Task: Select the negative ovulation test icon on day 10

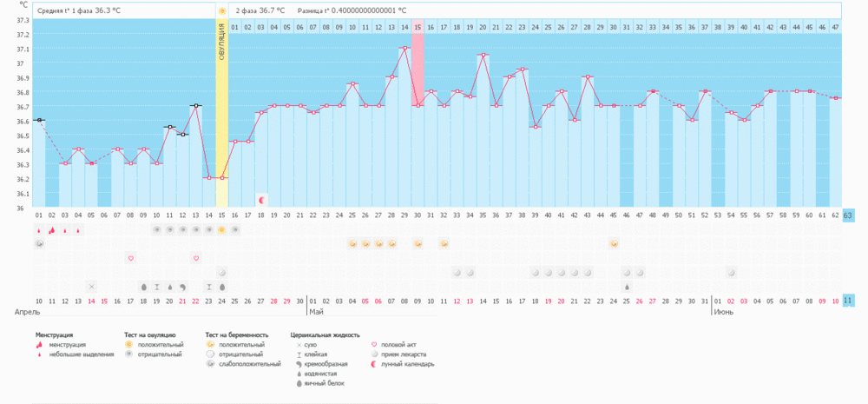Action: point(156,229)
